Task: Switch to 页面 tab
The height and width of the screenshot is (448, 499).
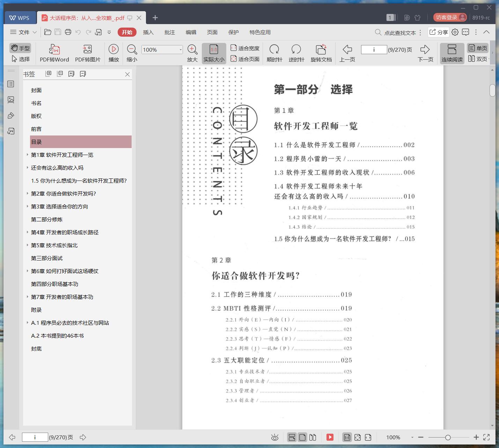Action: (212, 32)
